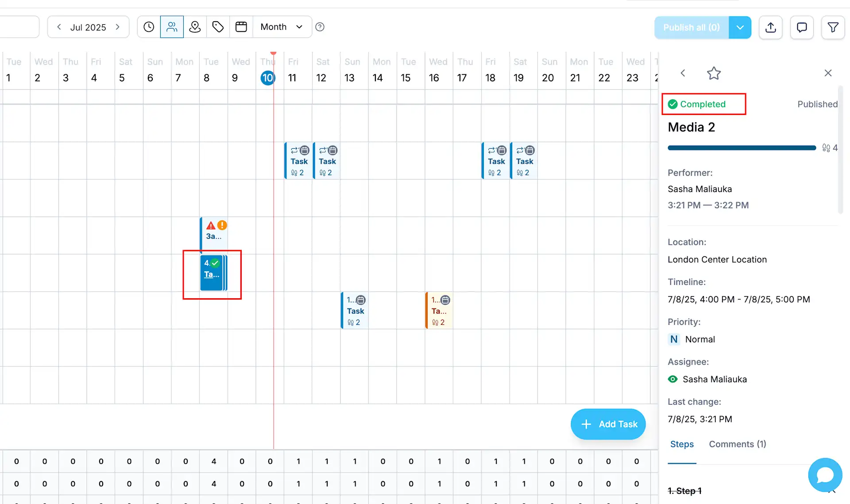Screen dimensions: 850x504
Task: Mark Media 2 task as favorite
Action: 714,73
